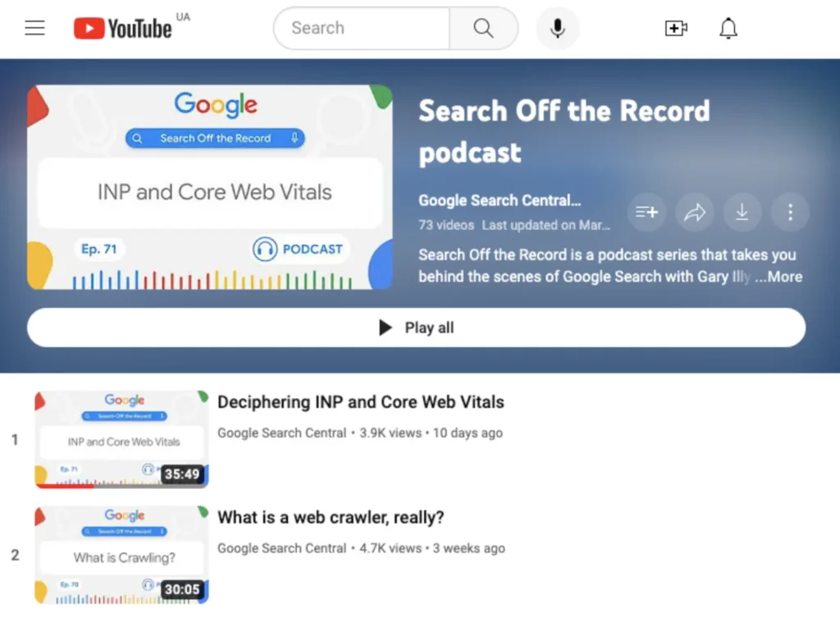Select the 'Search Off the Record podcast' title

tap(564, 130)
